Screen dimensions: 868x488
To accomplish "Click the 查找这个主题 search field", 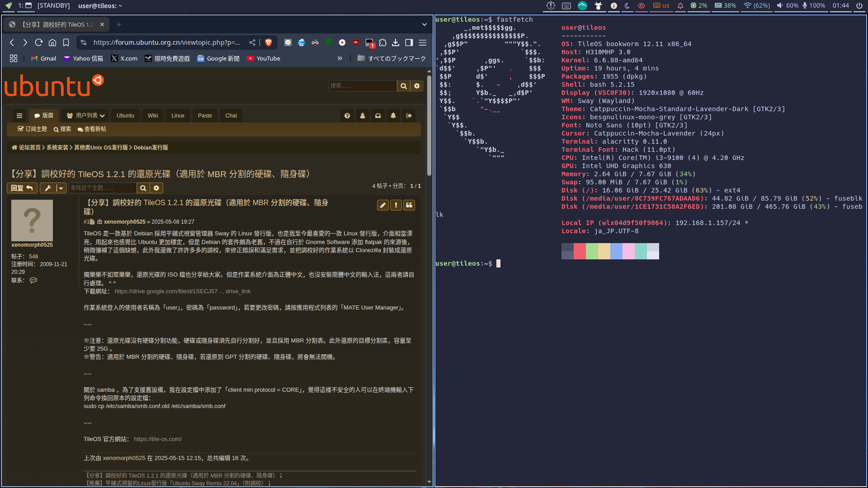I will coord(103,188).
